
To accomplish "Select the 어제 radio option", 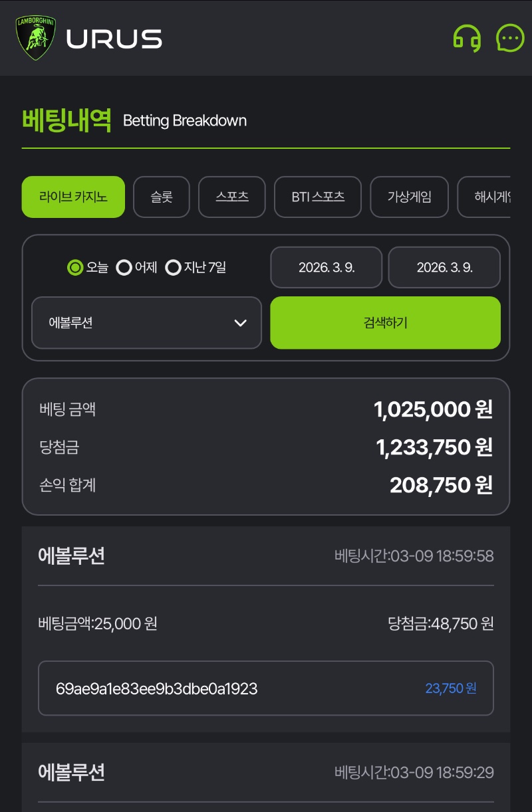I will coord(124,268).
